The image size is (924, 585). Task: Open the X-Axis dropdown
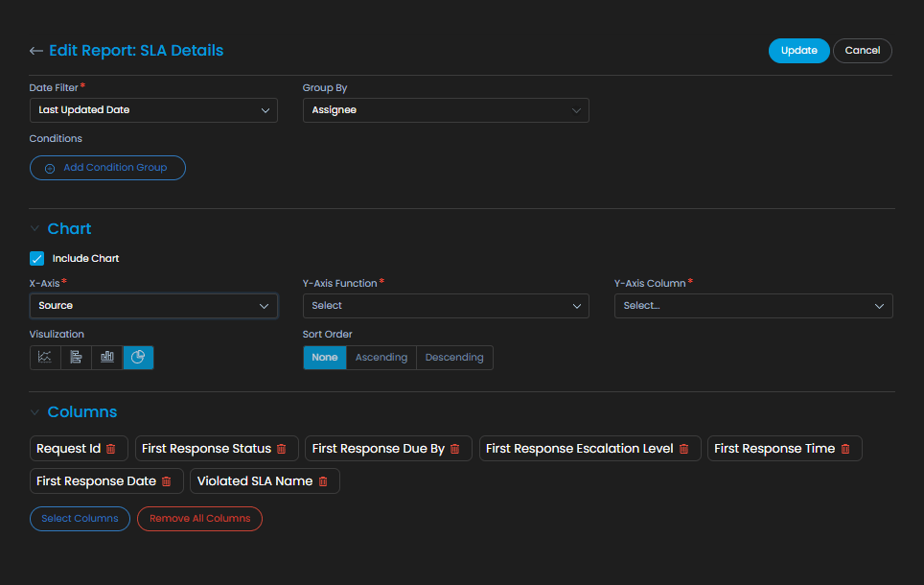[153, 306]
